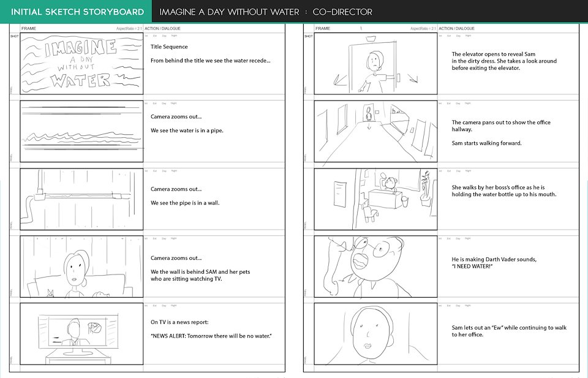The height and width of the screenshot is (378, 588).
Task: Select the boss's office desk frame sketch
Action: tap(375, 198)
